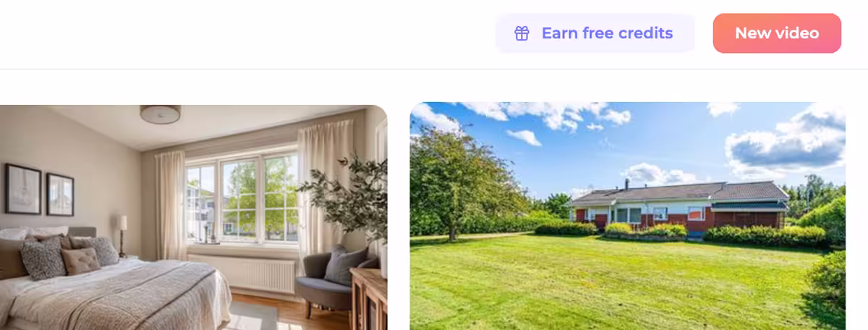This screenshot has width=868, height=330.
Task: Start a New video
Action: pos(777,33)
